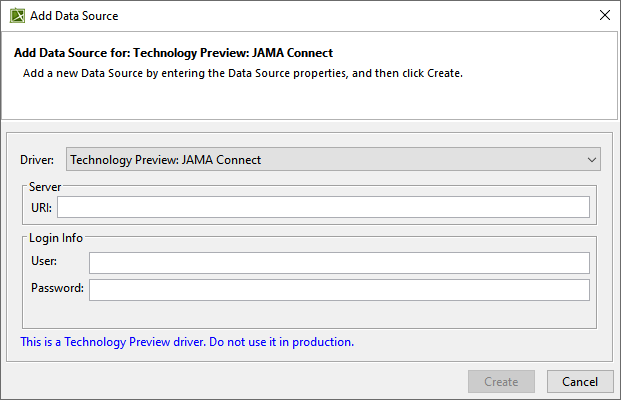Click the bold "Add Data Source for" heading

pos(173,52)
